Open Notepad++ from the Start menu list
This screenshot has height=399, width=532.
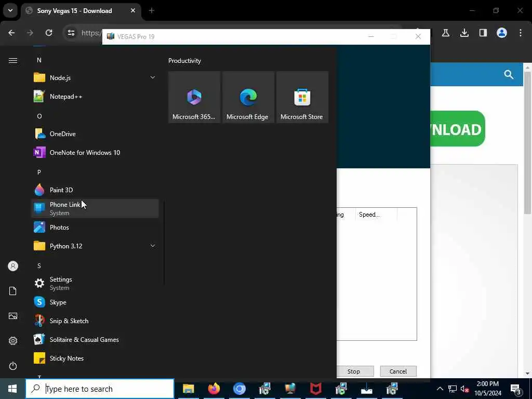95,96
